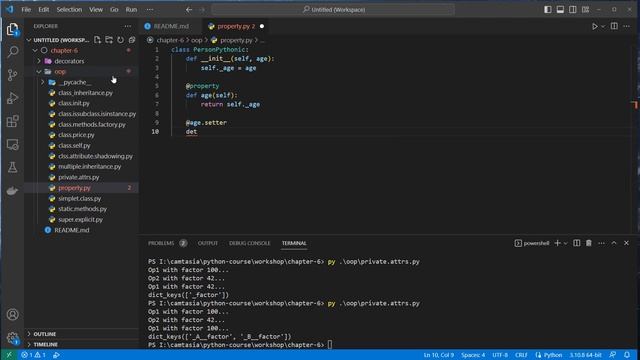The width and height of the screenshot is (640, 360).
Task: Open the File menu
Action: (x=26, y=9)
